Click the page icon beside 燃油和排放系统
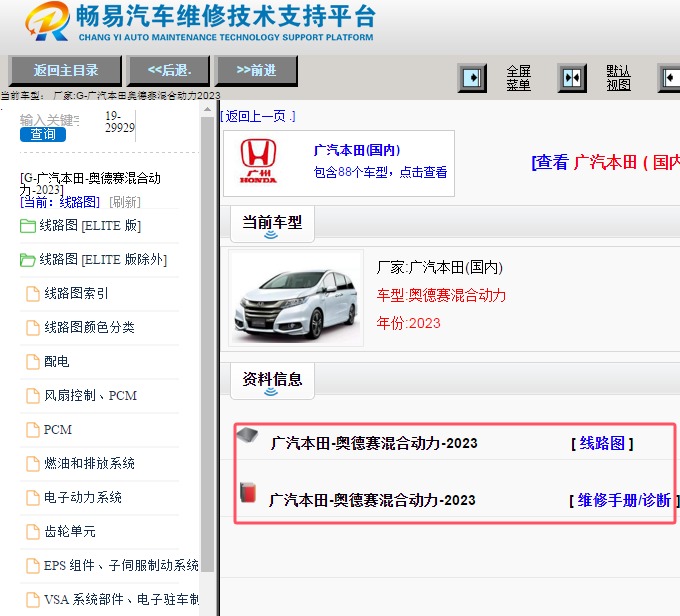The width and height of the screenshot is (680, 616). coord(33,463)
